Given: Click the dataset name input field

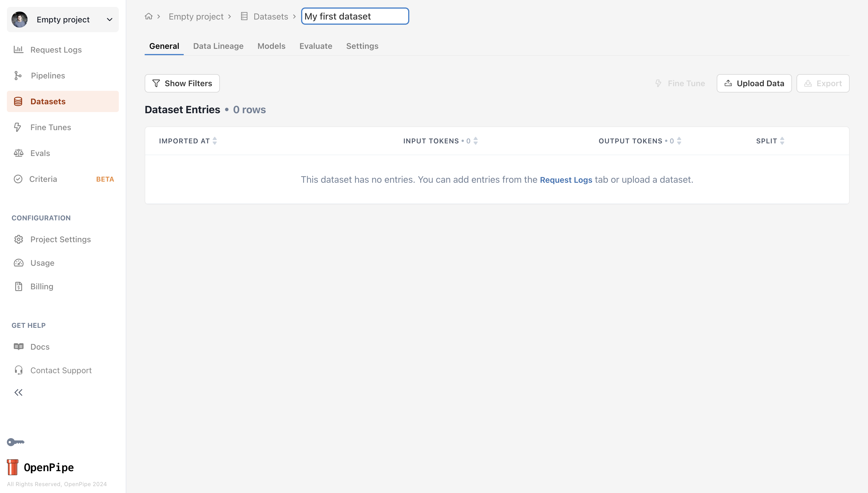Looking at the screenshot, I should (355, 16).
